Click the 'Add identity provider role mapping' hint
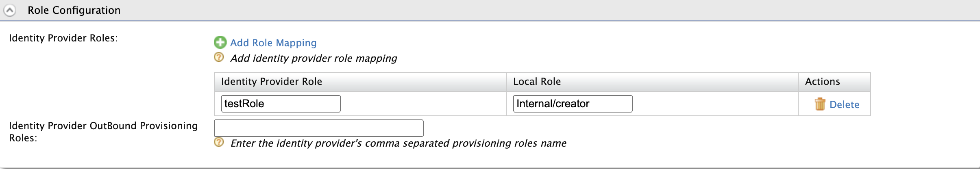This screenshot has width=980, height=169. 314,58
